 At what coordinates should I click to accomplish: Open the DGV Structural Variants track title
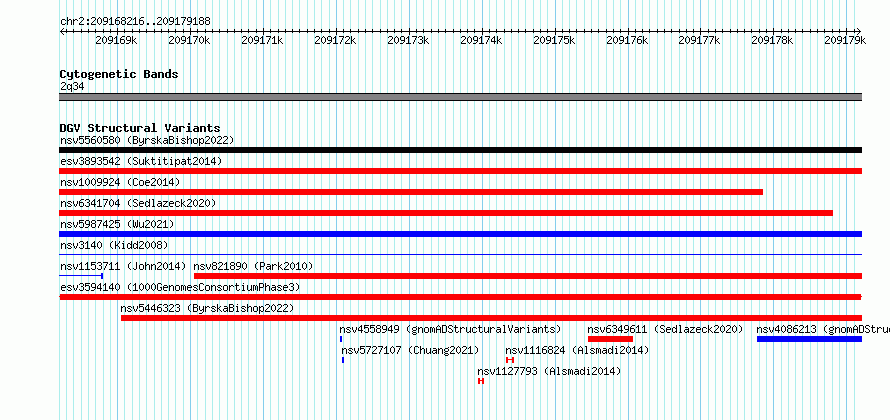140,128
